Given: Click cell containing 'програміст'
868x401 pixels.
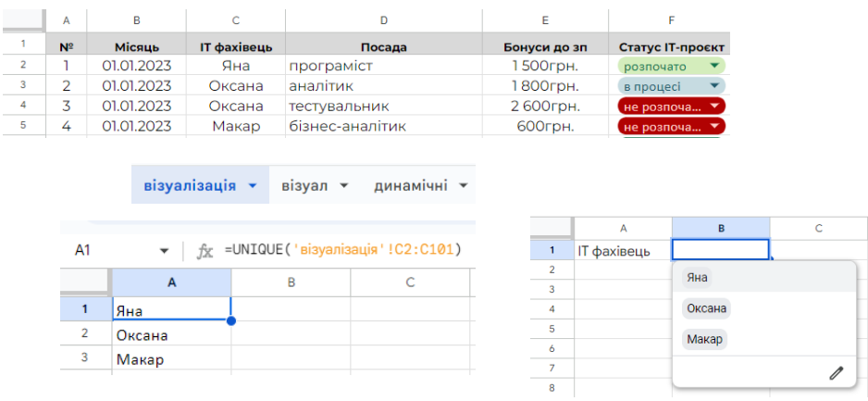Looking at the screenshot, I should pos(384,67).
